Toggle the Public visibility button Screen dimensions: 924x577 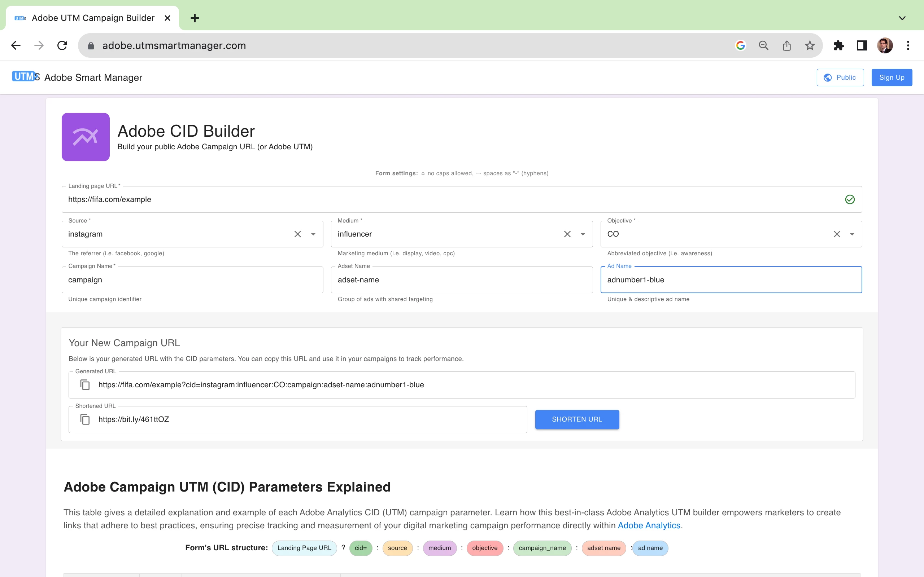click(x=840, y=78)
